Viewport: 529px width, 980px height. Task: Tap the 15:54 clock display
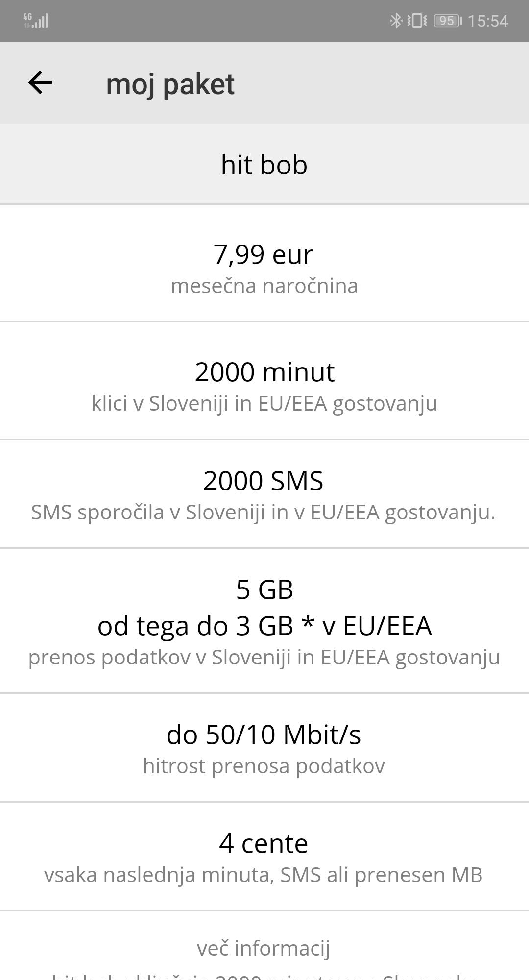click(487, 21)
